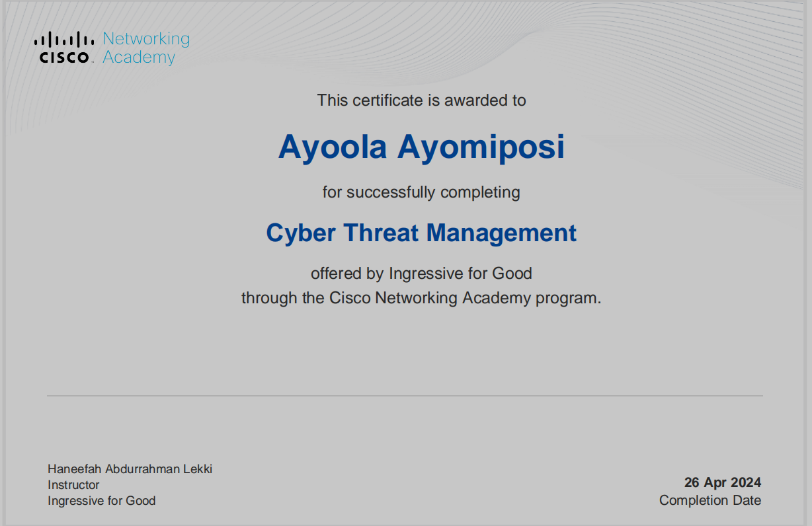
Task: Click 'Ingressive for Good' under Instructor
Action: tap(101, 501)
